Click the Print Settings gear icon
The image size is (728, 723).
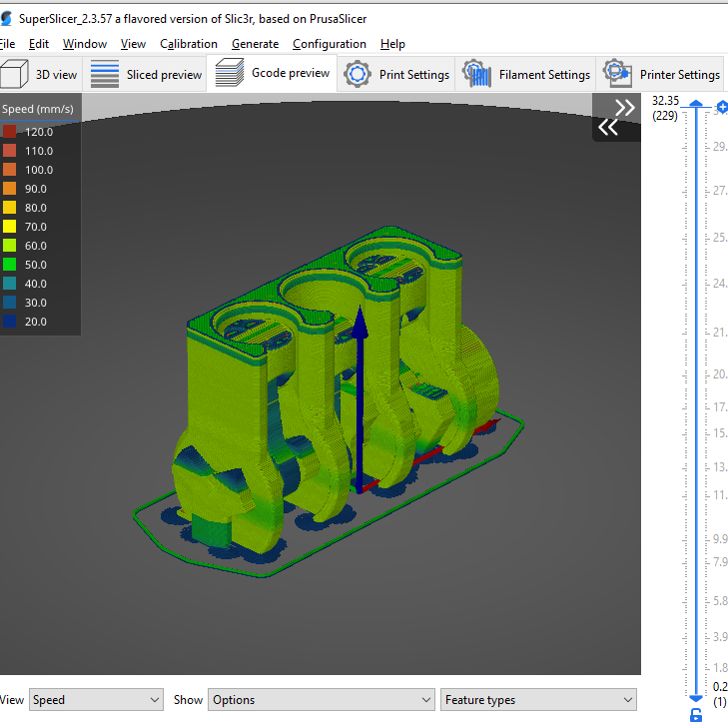coord(358,74)
